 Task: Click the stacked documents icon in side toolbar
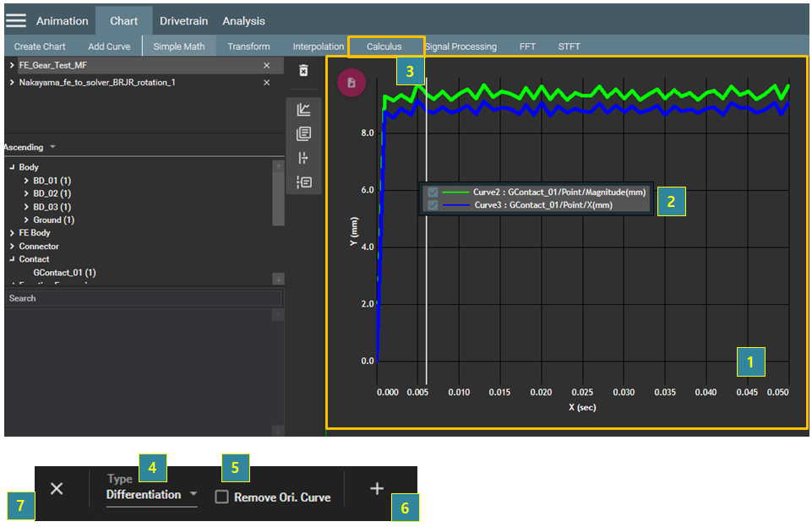(x=303, y=133)
